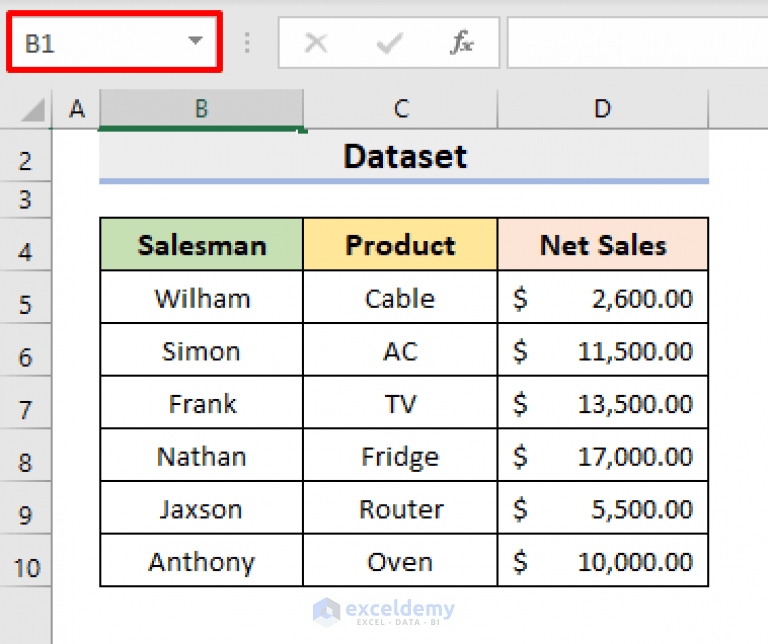Select the Fridge product cell

coord(400,455)
